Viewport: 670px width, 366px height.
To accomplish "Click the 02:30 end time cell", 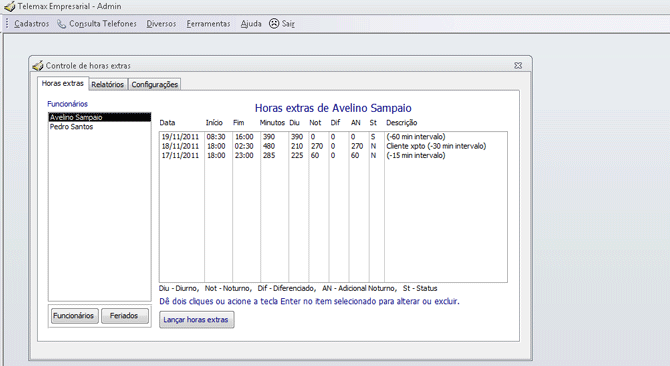I will (x=244, y=146).
